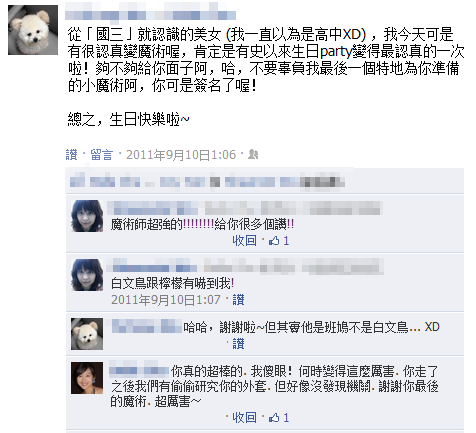The width and height of the screenshot is (476, 433).
Task: Click 讚 under the 班鳩不是白文鳥 reply
Action: pyautogui.click(x=238, y=343)
